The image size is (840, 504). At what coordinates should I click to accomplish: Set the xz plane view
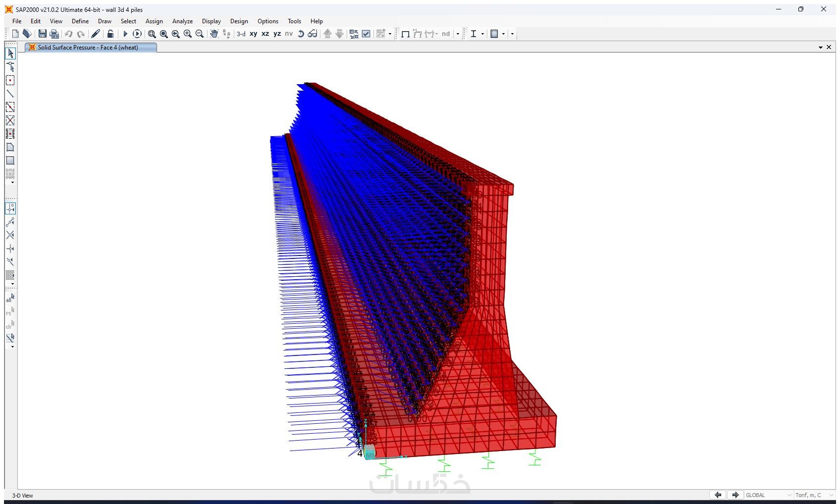click(265, 34)
